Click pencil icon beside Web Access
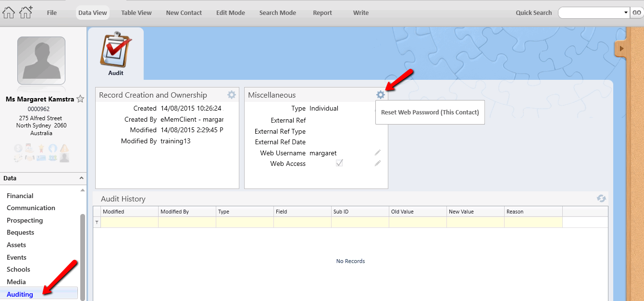Viewport: 644px width, 301px height. pyautogui.click(x=378, y=163)
